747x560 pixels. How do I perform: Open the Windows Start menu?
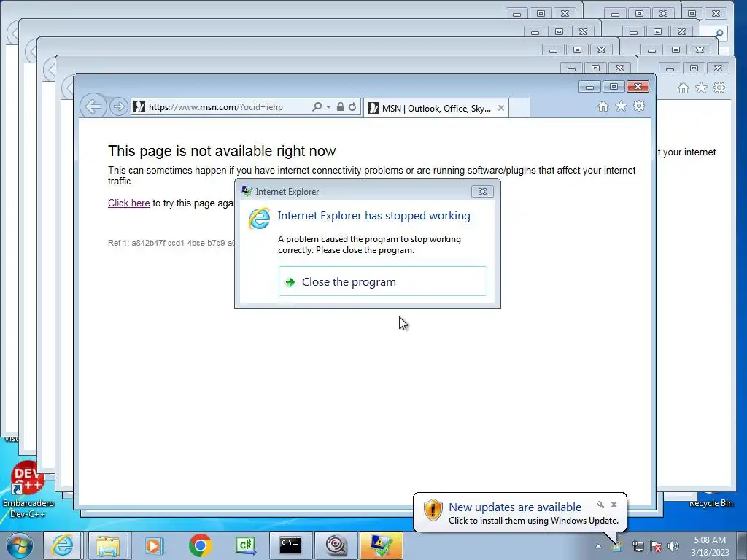click(x=19, y=545)
